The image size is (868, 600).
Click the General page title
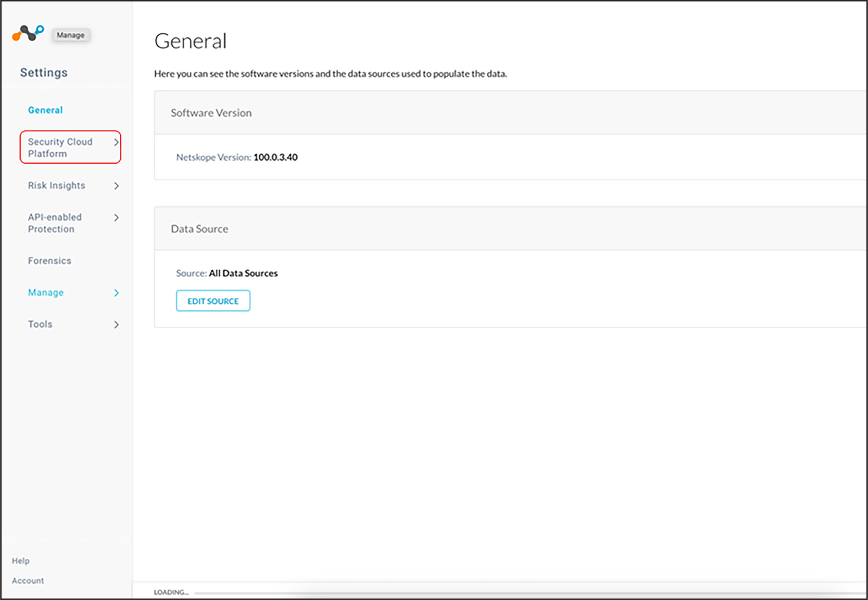[191, 41]
